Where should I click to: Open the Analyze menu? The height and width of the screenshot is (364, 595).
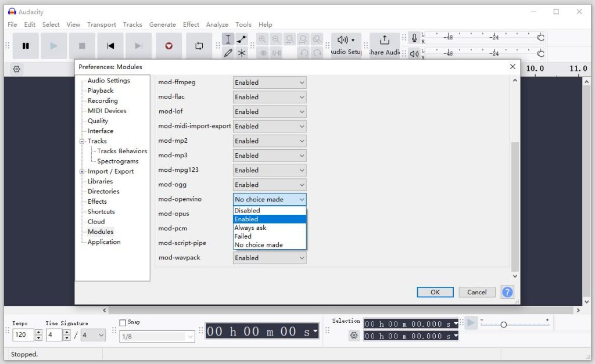(x=217, y=24)
